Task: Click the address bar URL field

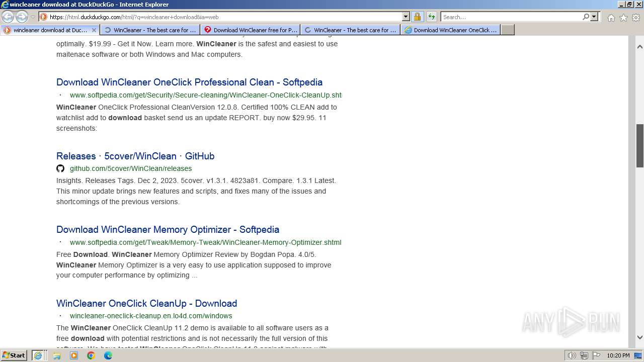Action: tap(225, 17)
